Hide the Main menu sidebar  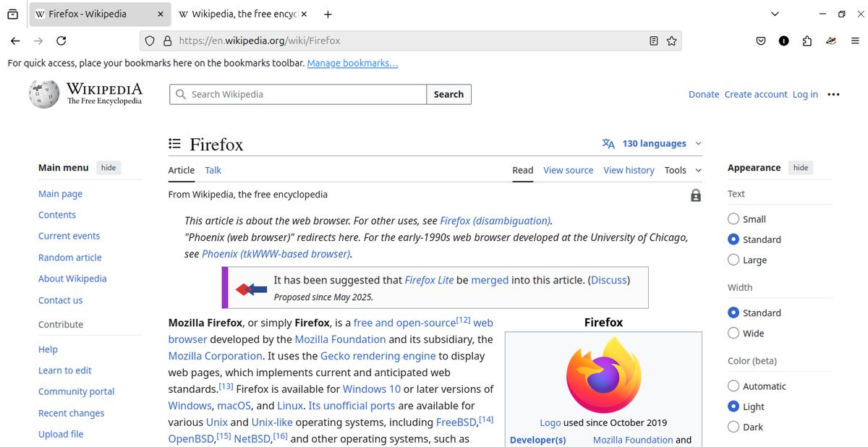click(109, 168)
